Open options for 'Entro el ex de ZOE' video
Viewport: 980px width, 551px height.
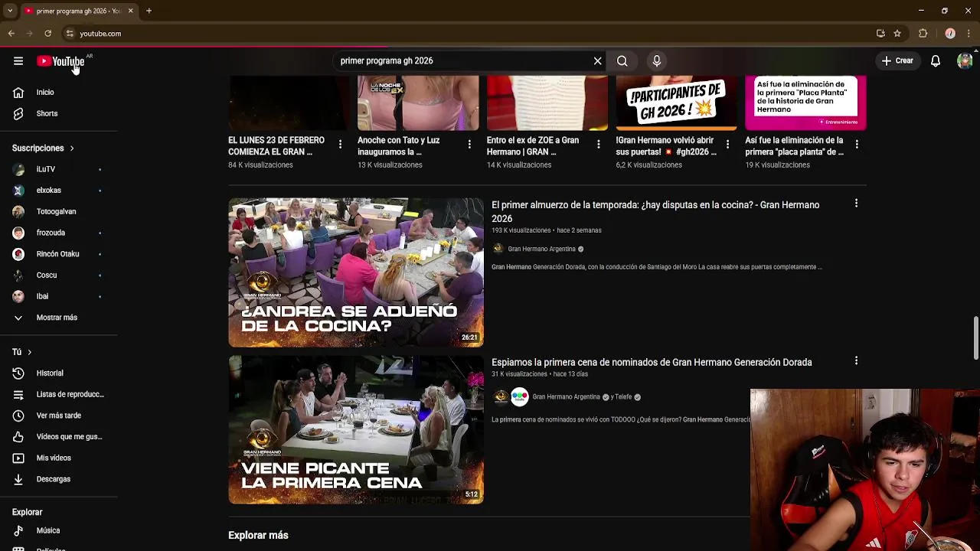point(599,144)
